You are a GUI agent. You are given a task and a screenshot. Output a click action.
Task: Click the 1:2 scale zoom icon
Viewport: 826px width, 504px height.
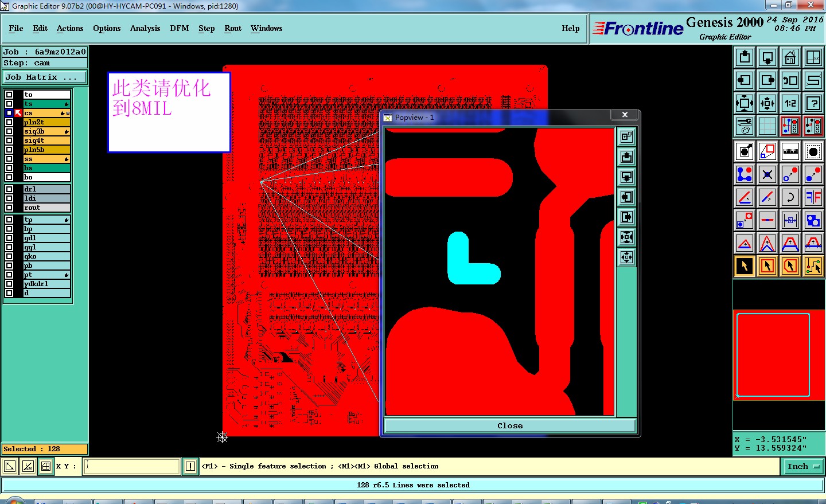tap(790, 103)
